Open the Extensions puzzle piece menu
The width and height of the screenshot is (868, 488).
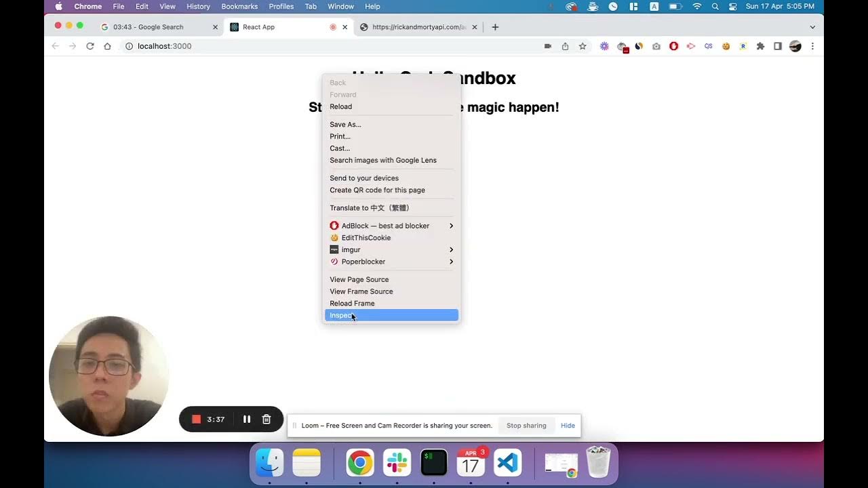point(760,46)
